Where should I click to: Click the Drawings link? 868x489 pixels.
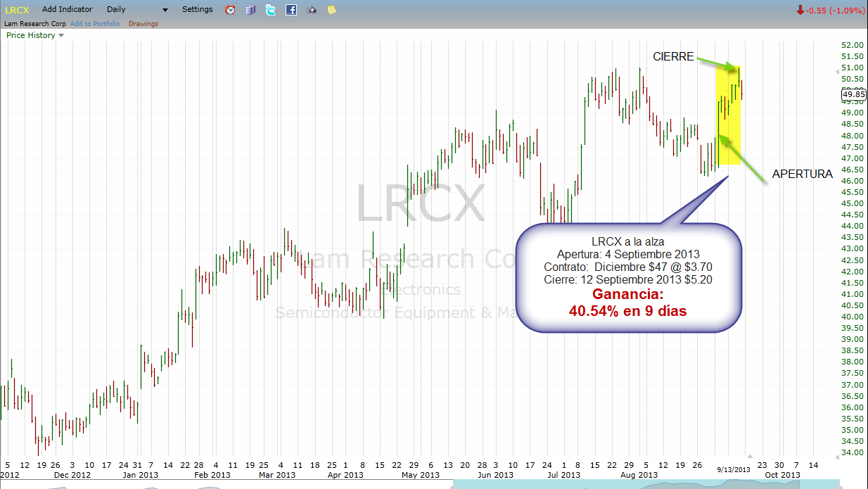coord(143,24)
